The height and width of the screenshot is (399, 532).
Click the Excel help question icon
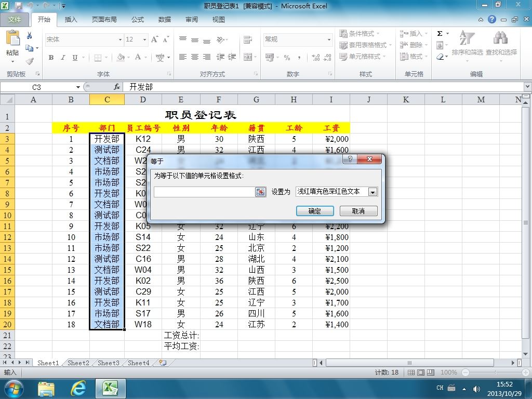pos(492,19)
